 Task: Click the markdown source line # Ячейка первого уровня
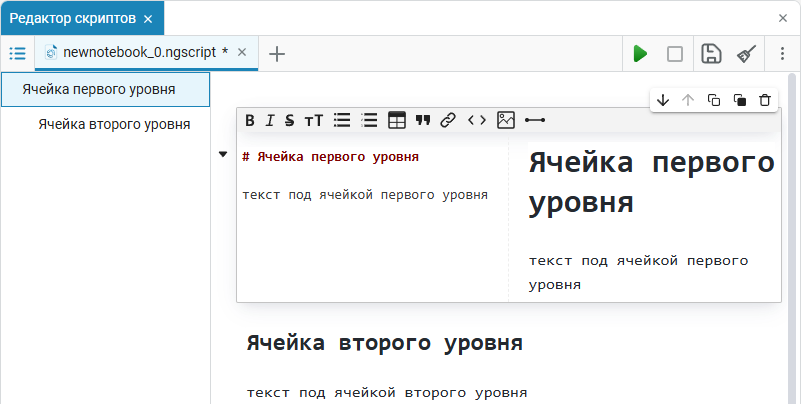[x=331, y=157]
